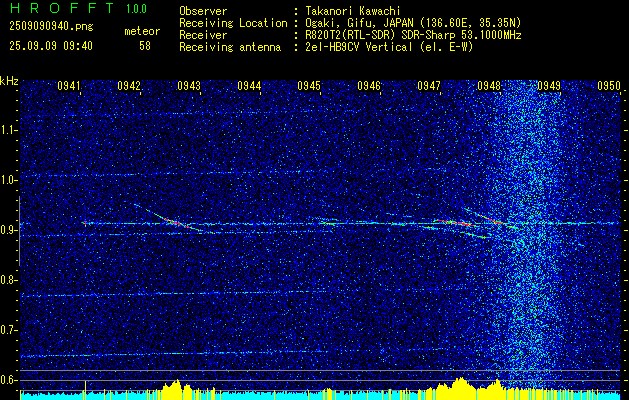Click the 0.7 kHz frequency label
Image resolution: width=629 pixels, height=400 pixels.
click(x=7, y=330)
